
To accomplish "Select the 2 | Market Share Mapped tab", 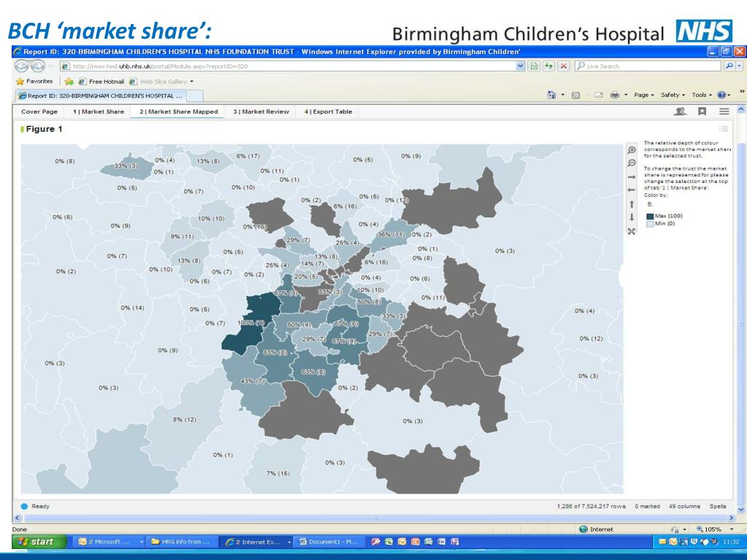I will pyautogui.click(x=179, y=112).
